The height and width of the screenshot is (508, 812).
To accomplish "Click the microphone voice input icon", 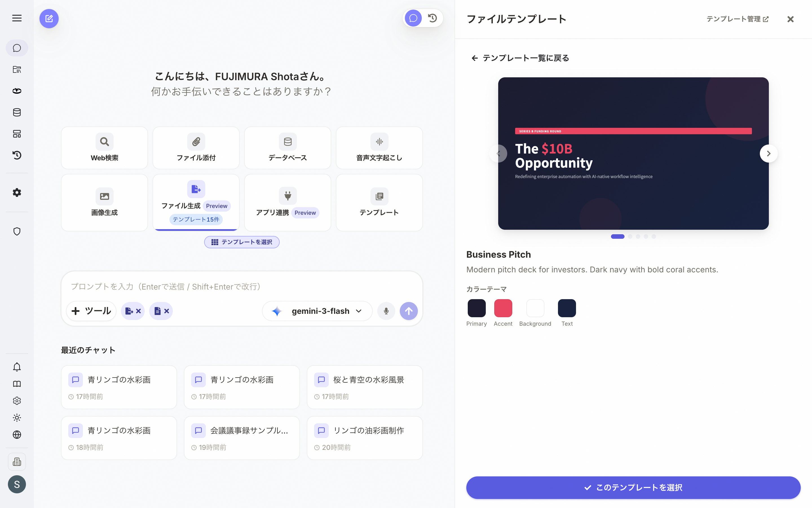I will click(386, 311).
